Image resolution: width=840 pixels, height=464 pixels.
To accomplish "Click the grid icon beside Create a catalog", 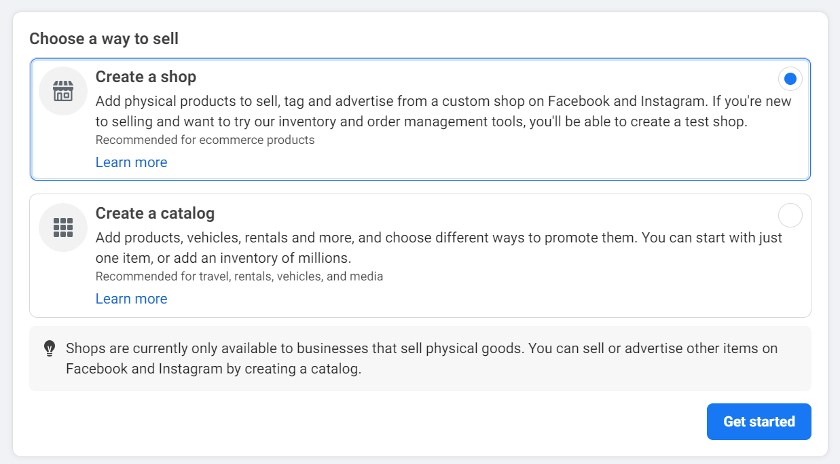I will click(x=63, y=228).
